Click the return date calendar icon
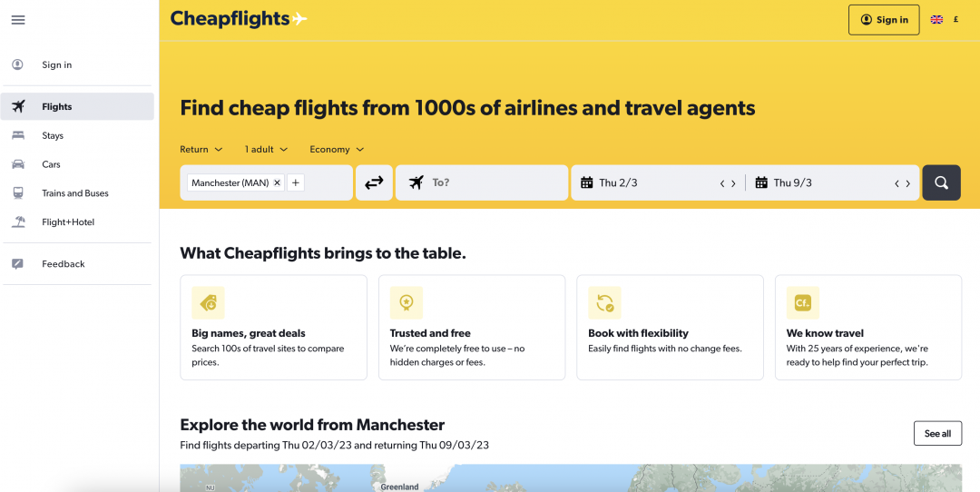The image size is (980, 492). click(761, 182)
